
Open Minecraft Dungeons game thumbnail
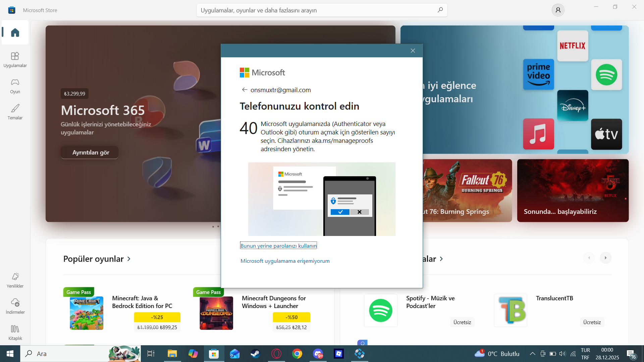[x=216, y=313]
